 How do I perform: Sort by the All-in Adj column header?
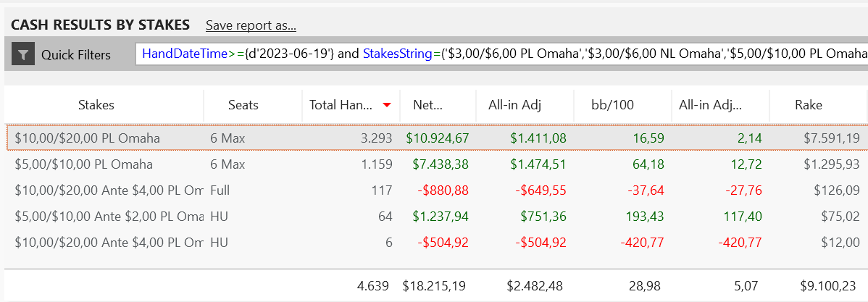pyautogui.click(x=514, y=105)
